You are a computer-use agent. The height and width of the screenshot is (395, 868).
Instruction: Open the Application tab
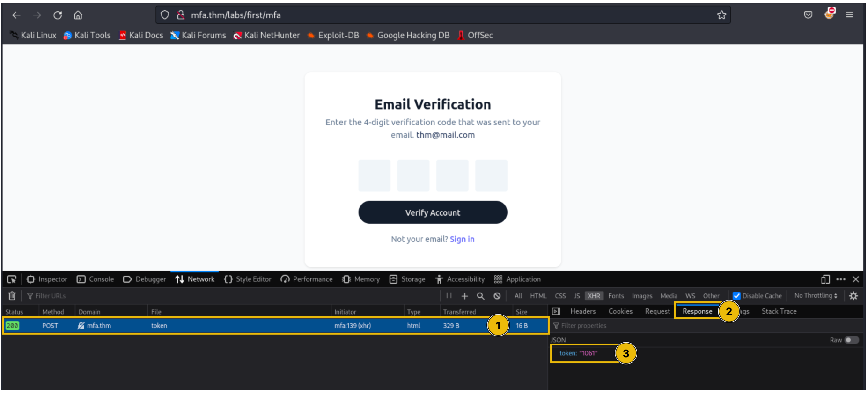[x=517, y=279]
